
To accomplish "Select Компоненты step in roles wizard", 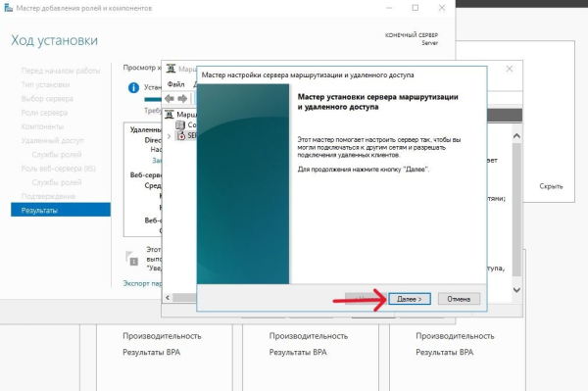I will click(42, 126).
